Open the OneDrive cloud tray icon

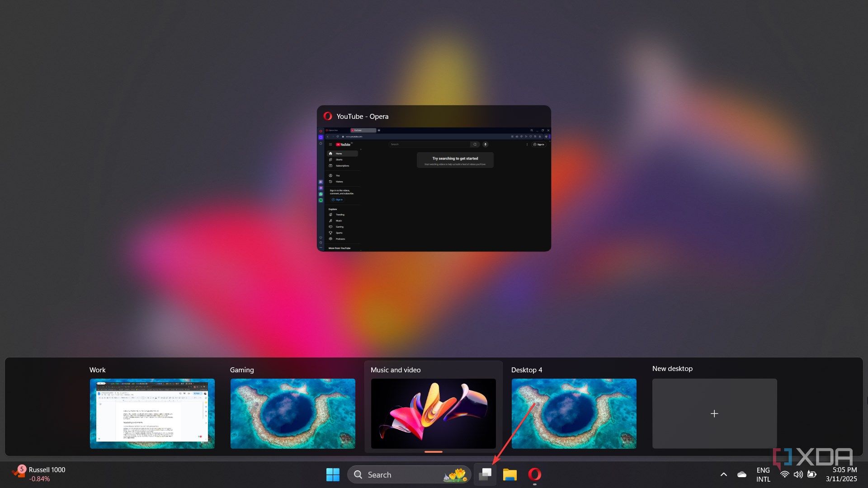741,474
